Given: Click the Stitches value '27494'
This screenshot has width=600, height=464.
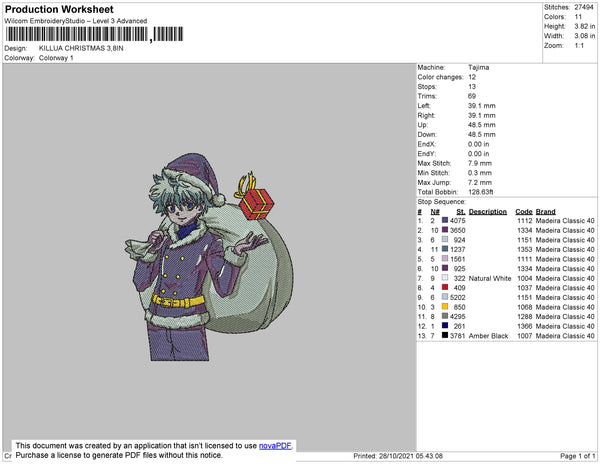Looking at the screenshot, I should [584, 7].
